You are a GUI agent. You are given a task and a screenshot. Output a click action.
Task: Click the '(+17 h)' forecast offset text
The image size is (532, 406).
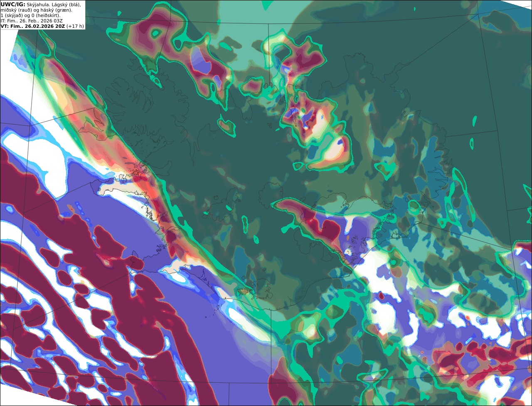pyautogui.click(x=75, y=26)
